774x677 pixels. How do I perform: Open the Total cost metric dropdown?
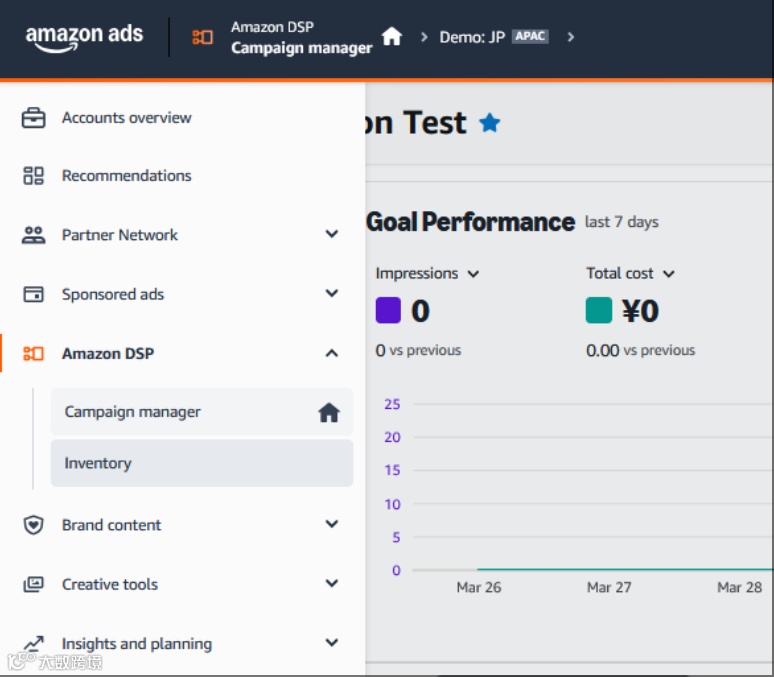(x=630, y=273)
